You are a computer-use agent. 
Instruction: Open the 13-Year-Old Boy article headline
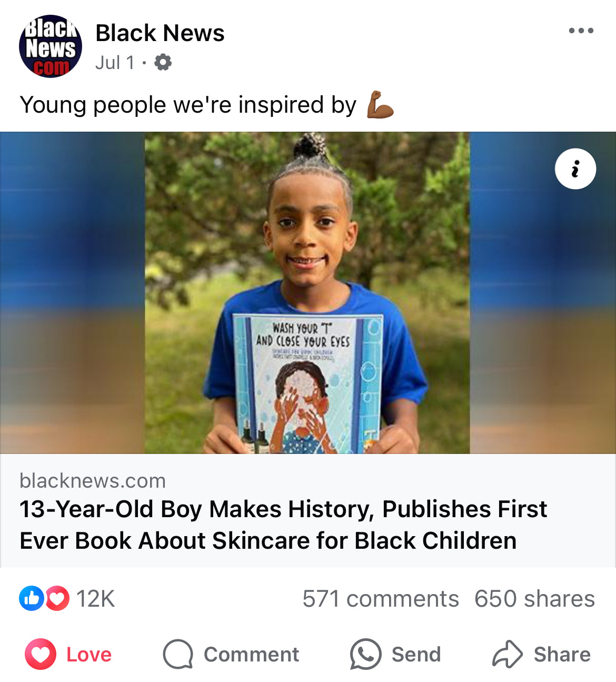tap(283, 525)
